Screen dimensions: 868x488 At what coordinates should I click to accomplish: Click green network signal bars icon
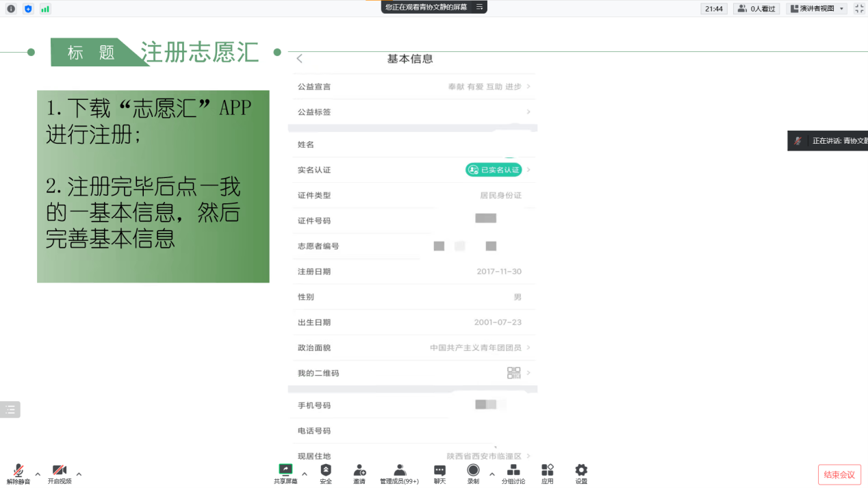(x=45, y=9)
